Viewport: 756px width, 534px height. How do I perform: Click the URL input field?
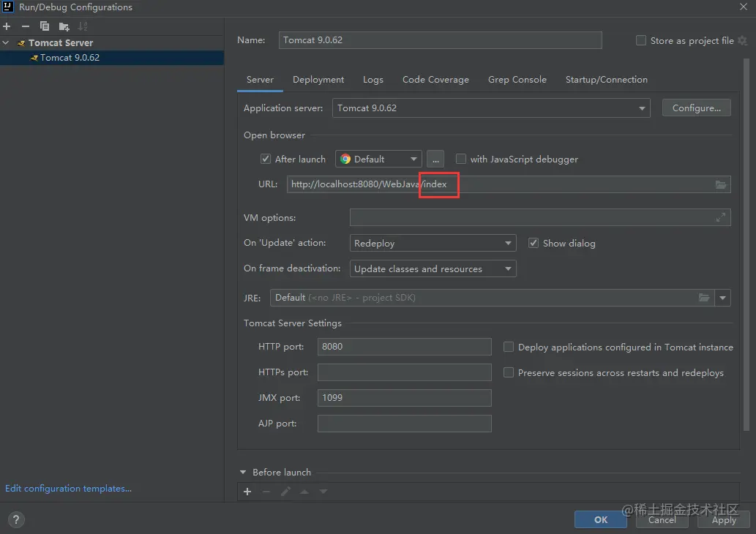click(x=508, y=184)
